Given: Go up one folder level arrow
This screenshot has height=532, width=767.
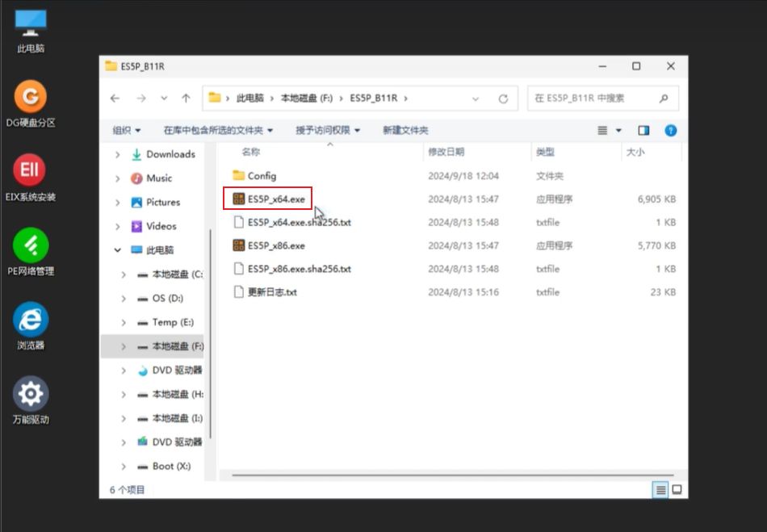Looking at the screenshot, I should click(186, 98).
